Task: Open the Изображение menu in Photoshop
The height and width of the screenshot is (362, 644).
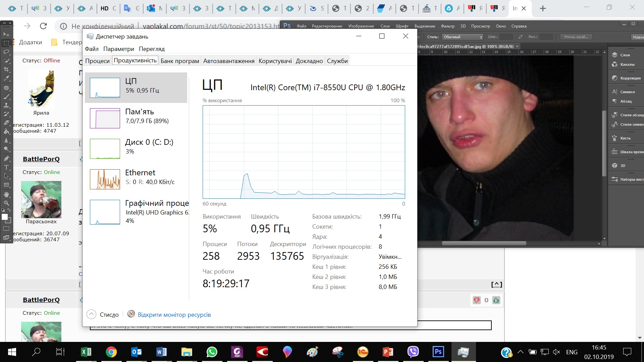Action: (361, 26)
